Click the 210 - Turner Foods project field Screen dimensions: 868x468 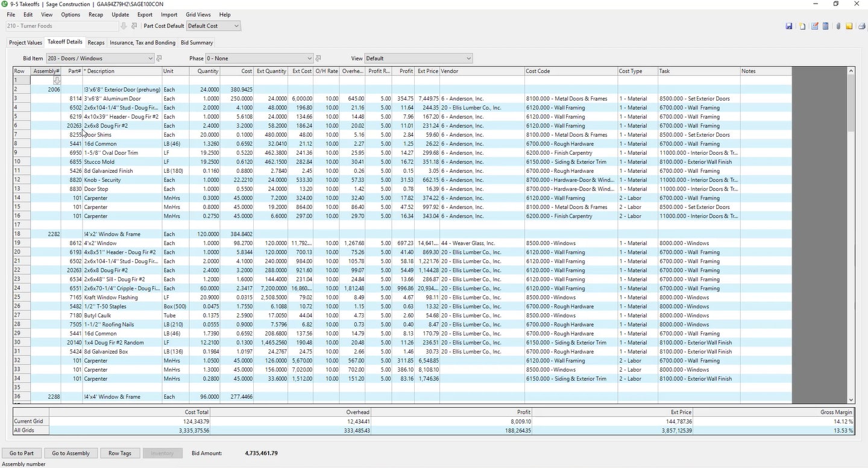coord(62,26)
